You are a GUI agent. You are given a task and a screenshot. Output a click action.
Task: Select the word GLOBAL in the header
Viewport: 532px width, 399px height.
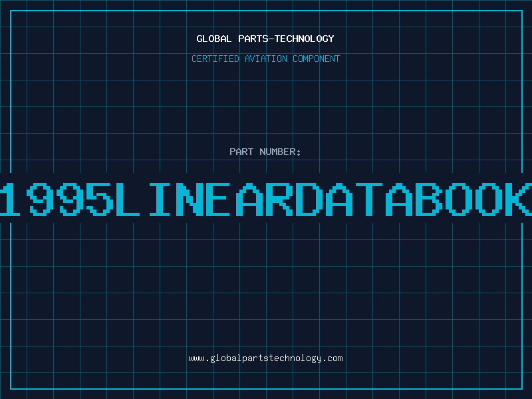pyautogui.click(x=213, y=39)
